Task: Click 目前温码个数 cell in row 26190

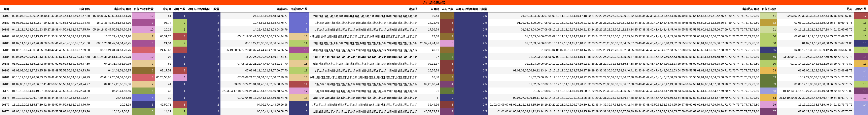Action: pos(299,16)
